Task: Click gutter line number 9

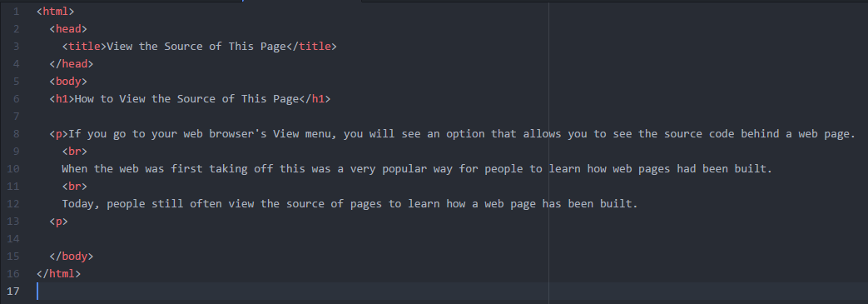Action: pyautogui.click(x=17, y=152)
